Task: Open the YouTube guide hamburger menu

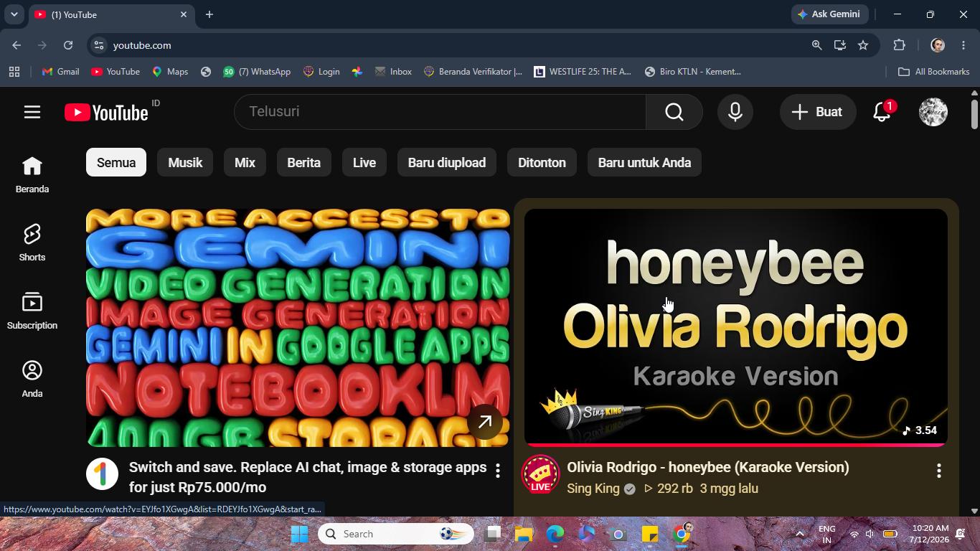Action: 32,112
